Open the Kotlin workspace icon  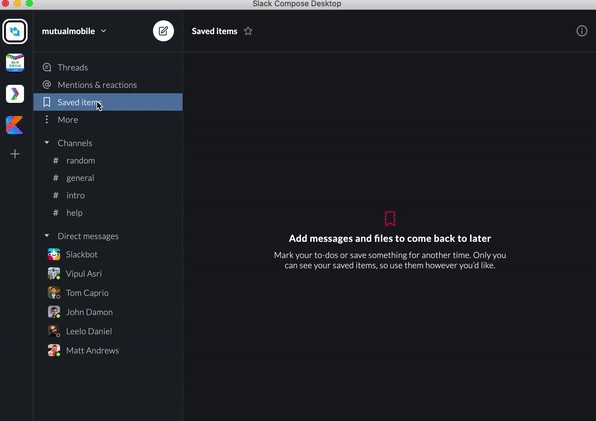coord(15,125)
